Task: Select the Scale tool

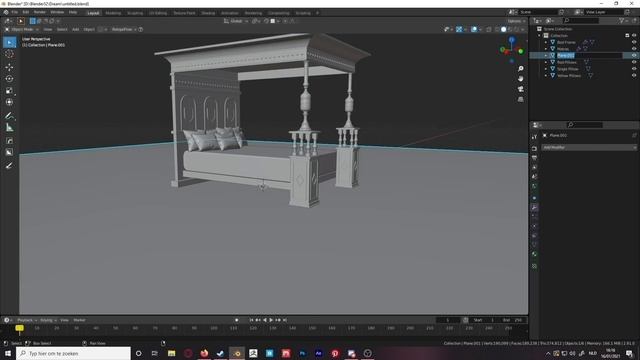Action: pos(9,91)
